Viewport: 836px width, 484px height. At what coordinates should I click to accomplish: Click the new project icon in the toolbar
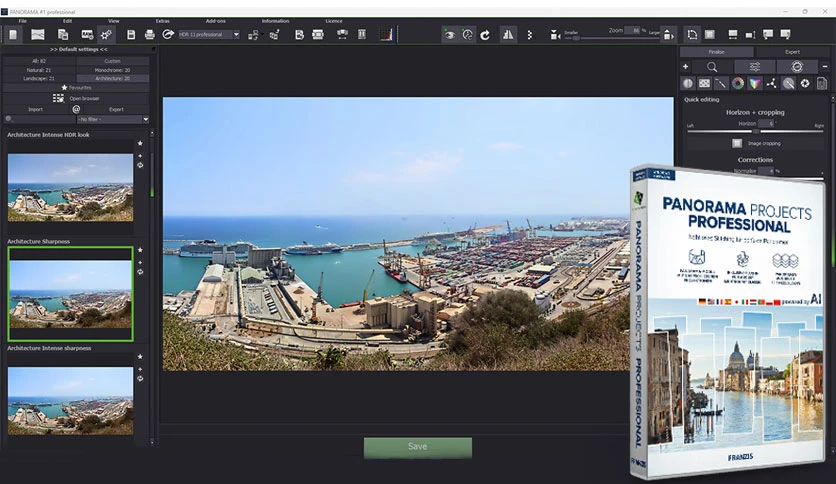coord(13,35)
